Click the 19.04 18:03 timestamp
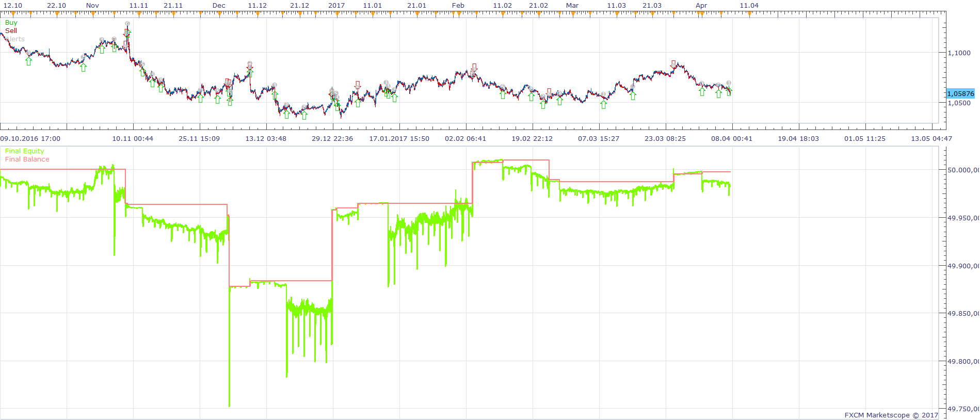Image resolution: width=980 pixels, height=420 pixels. pyautogui.click(x=798, y=138)
